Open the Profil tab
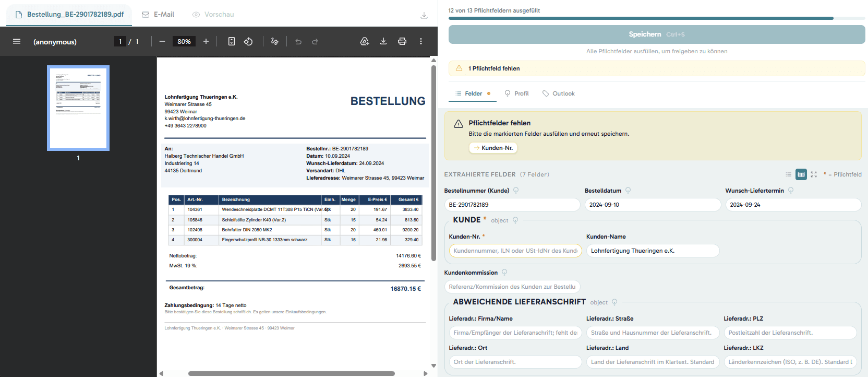The width and height of the screenshot is (868, 377). coord(516,93)
